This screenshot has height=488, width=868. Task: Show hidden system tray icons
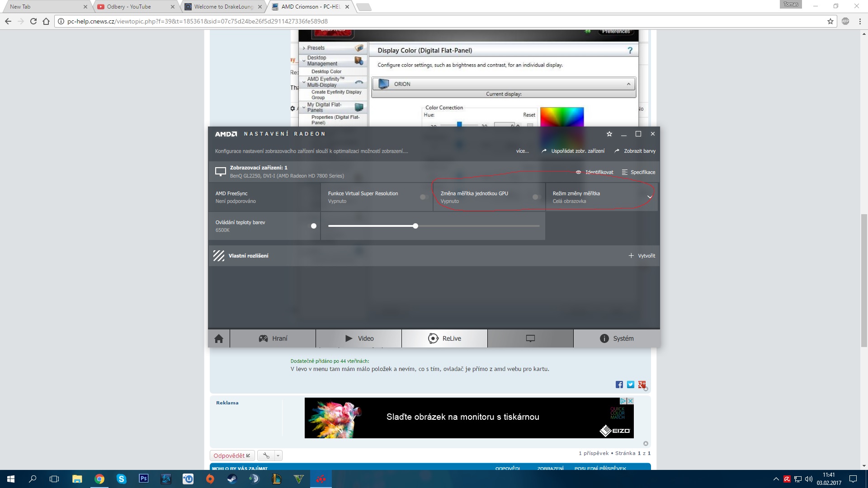776,479
